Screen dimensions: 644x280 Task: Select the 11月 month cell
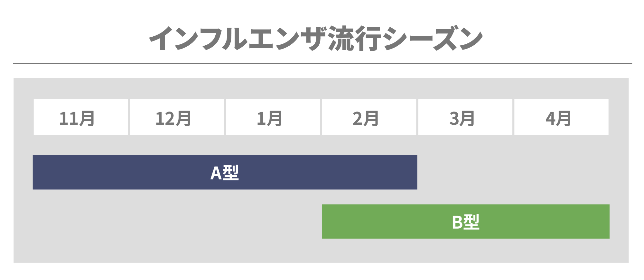point(80,117)
